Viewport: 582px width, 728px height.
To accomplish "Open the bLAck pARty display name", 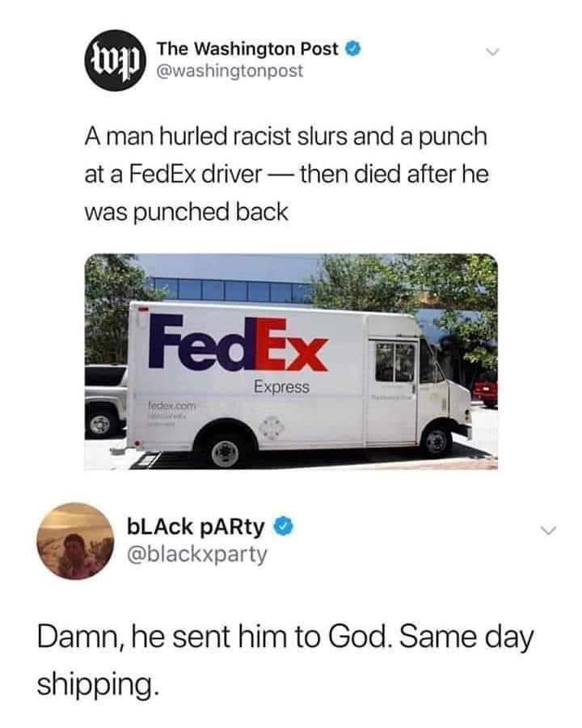I will tap(196, 527).
